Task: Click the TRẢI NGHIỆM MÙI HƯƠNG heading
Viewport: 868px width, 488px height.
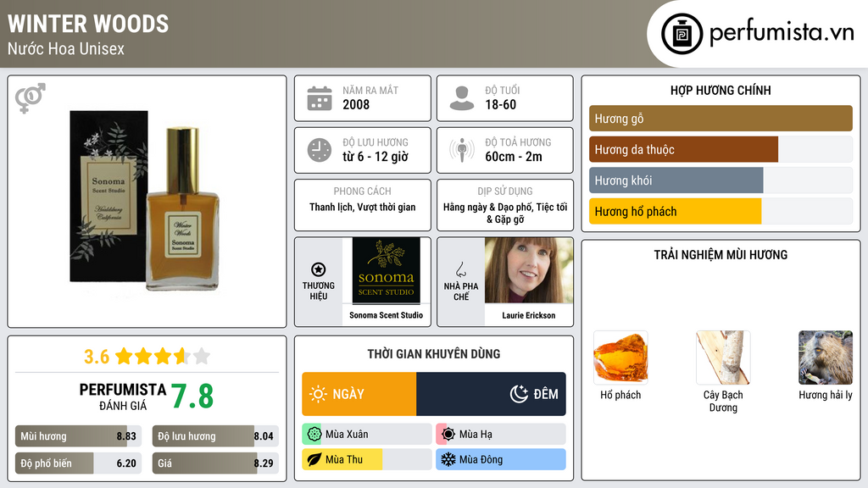Action: pos(721,255)
